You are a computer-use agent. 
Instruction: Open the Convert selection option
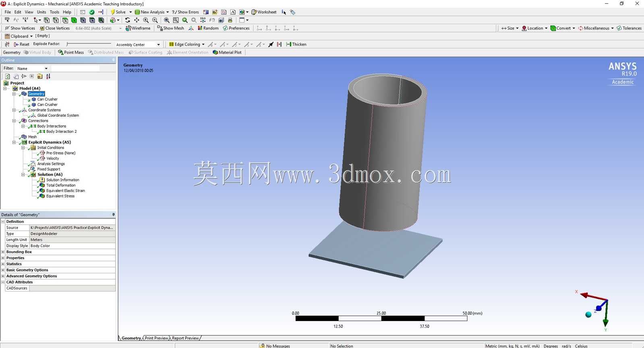(563, 28)
